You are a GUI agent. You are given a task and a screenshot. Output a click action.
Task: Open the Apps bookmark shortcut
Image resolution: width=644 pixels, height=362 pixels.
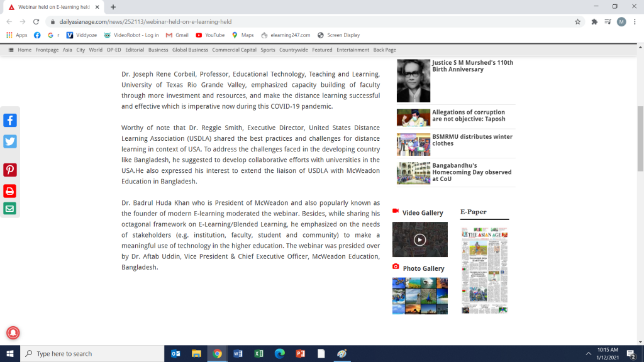[17, 35]
